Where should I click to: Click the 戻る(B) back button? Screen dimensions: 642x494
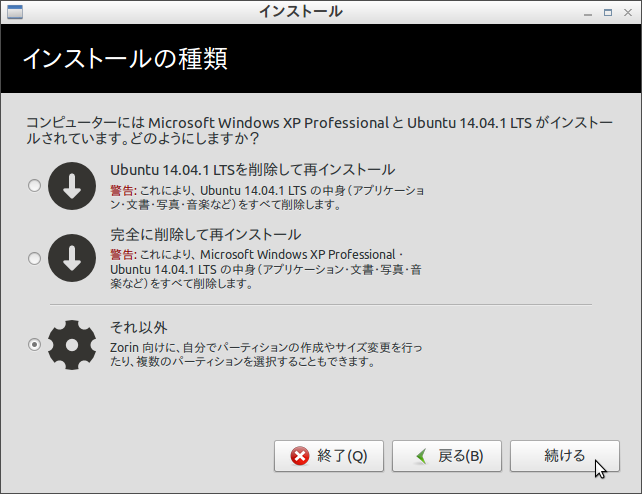point(447,456)
